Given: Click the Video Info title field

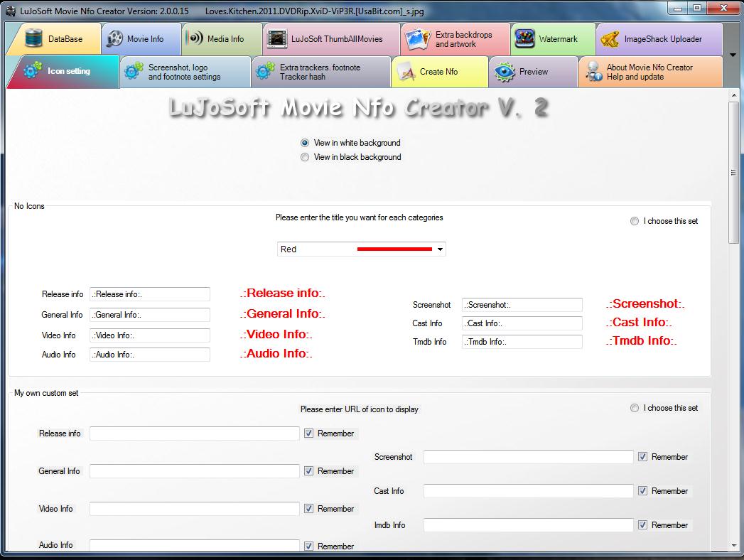Looking at the screenshot, I should coord(149,335).
